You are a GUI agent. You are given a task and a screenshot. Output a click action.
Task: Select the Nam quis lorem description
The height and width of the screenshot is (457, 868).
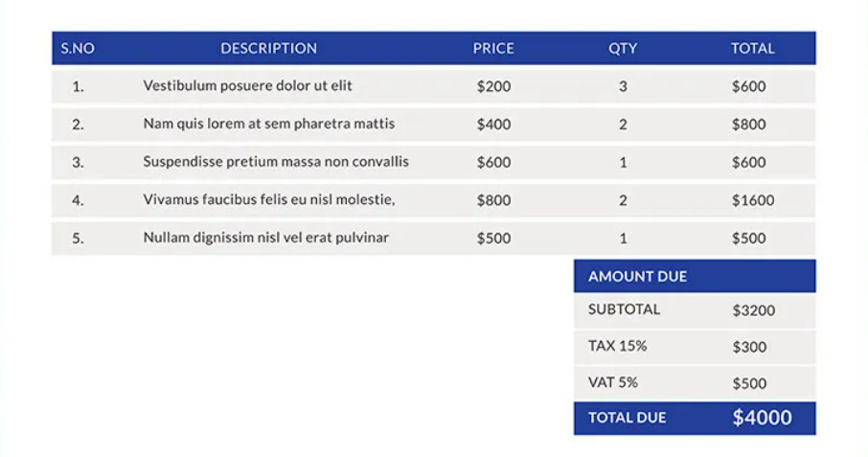268,124
